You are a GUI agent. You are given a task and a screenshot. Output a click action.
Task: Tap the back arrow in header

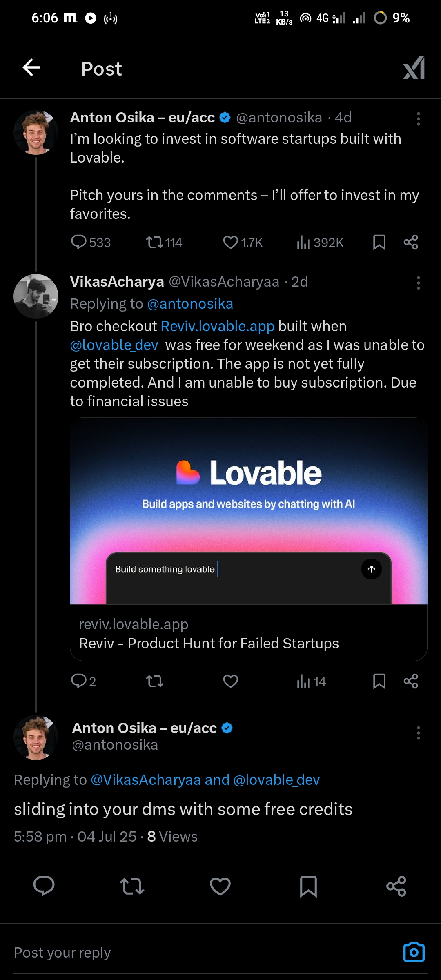point(31,68)
